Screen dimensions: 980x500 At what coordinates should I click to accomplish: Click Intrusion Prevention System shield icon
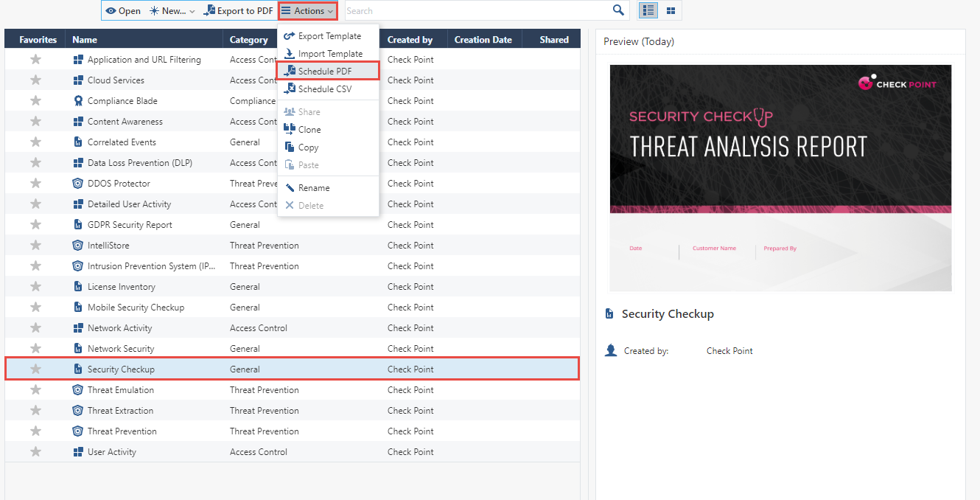78,266
